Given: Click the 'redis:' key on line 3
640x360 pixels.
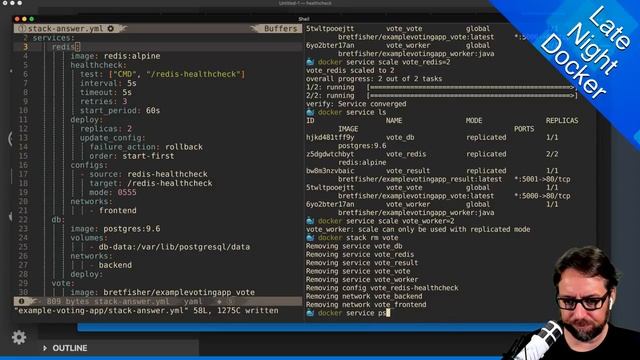Looking at the screenshot, I should [65, 47].
